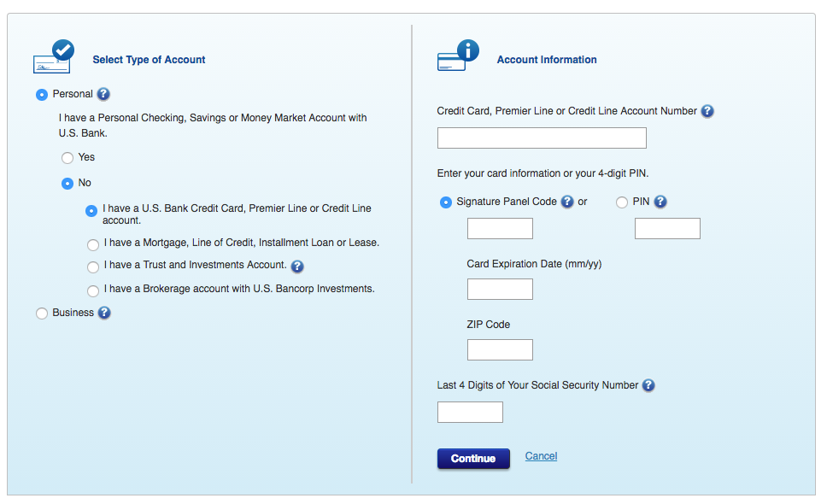The height and width of the screenshot is (504, 827).
Task: Focus the ZIP Code field
Action: tap(500, 350)
